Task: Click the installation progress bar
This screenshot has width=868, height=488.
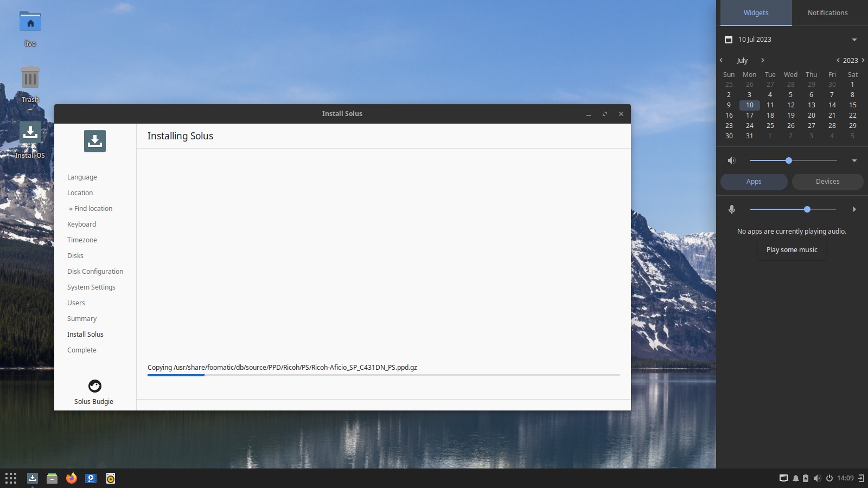Action: [384, 375]
